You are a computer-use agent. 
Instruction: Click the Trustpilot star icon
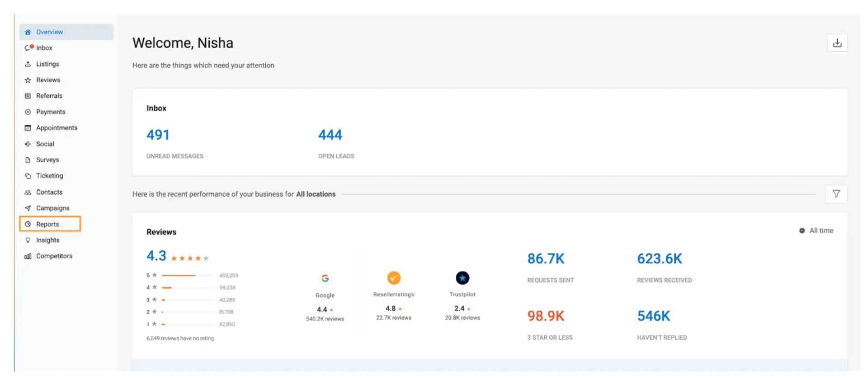tap(462, 278)
